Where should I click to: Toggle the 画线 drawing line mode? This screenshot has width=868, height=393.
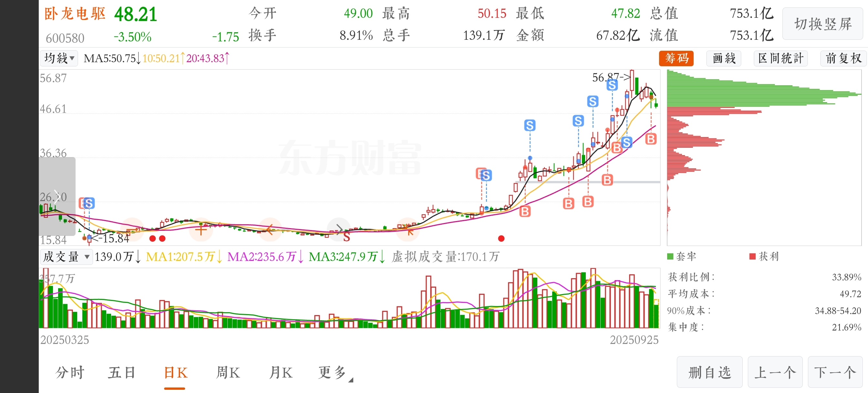[723, 58]
